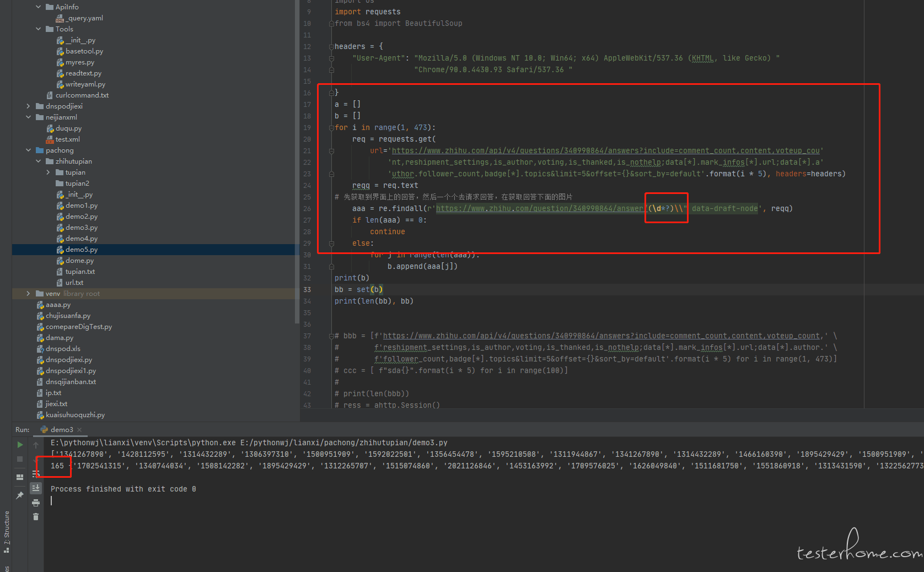Click the aaaa.py Python file icon
Screen dimensions: 924x572
pos(40,305)
